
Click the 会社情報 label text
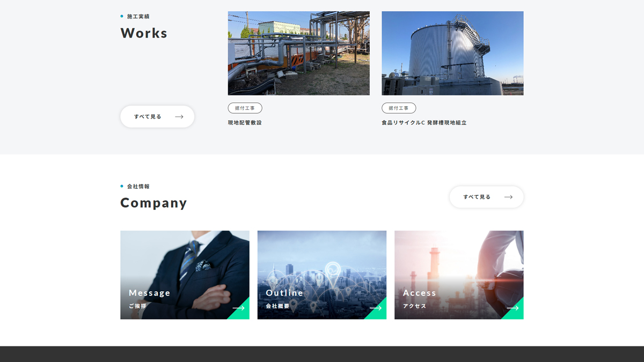(138, 187)
